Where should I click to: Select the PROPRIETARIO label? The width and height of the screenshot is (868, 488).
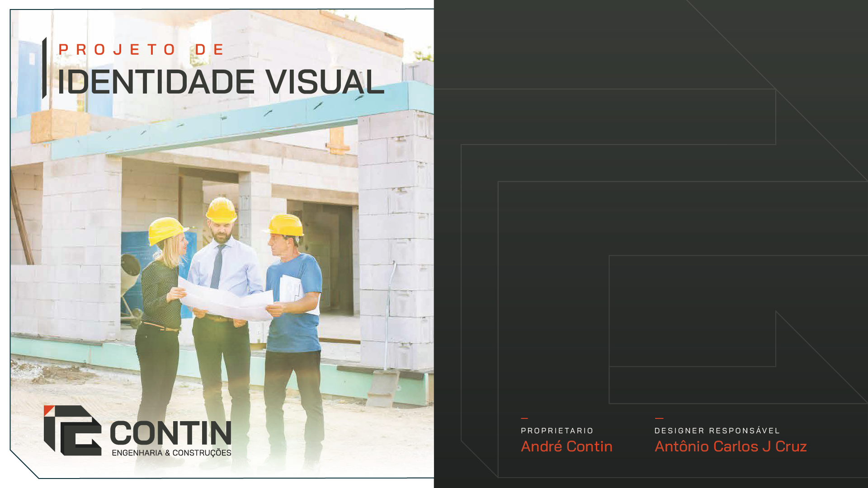(557, 431)
